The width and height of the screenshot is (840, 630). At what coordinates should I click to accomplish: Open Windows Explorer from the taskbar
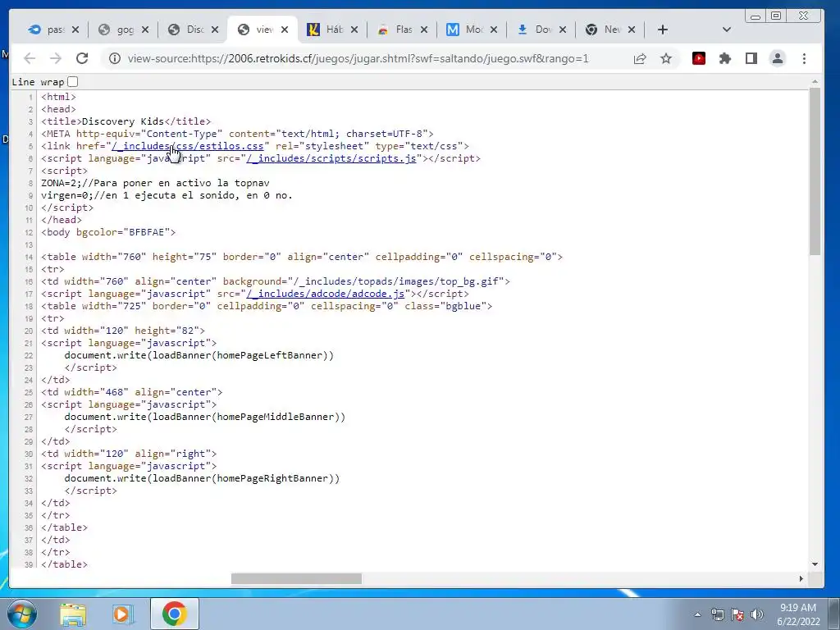click(73, 614)
